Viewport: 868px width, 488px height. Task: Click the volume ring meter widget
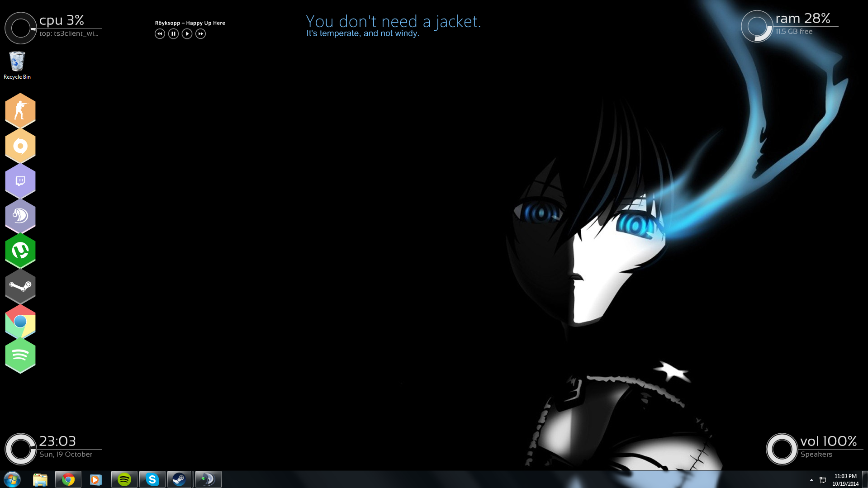782,449
